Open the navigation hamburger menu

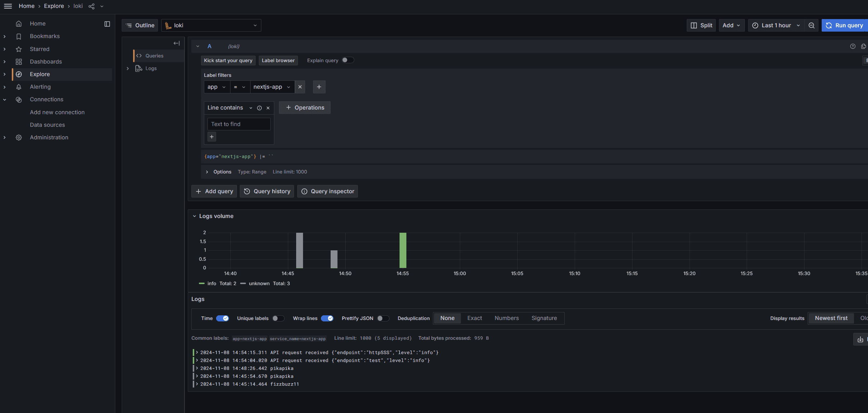click(8, 6)
